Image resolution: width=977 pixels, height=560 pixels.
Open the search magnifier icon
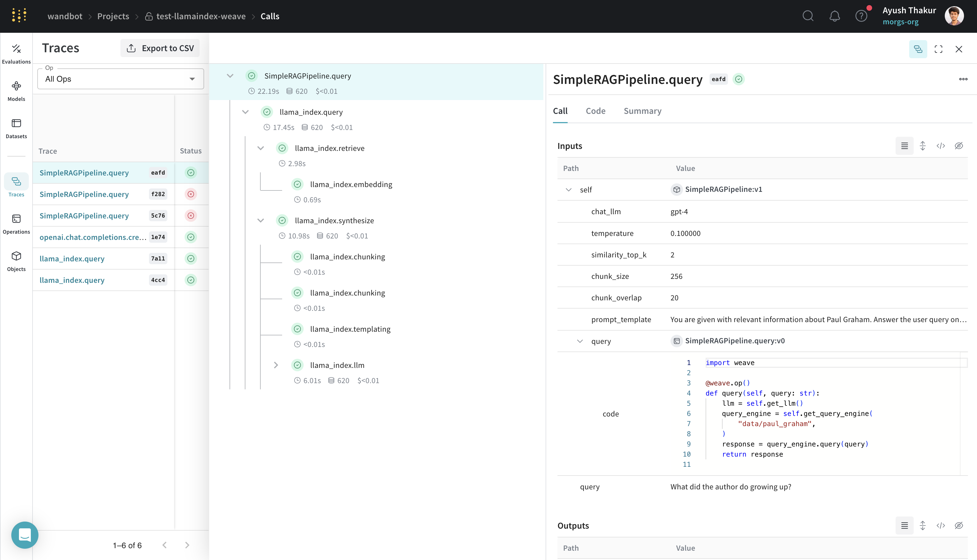(x=808, y=16)
